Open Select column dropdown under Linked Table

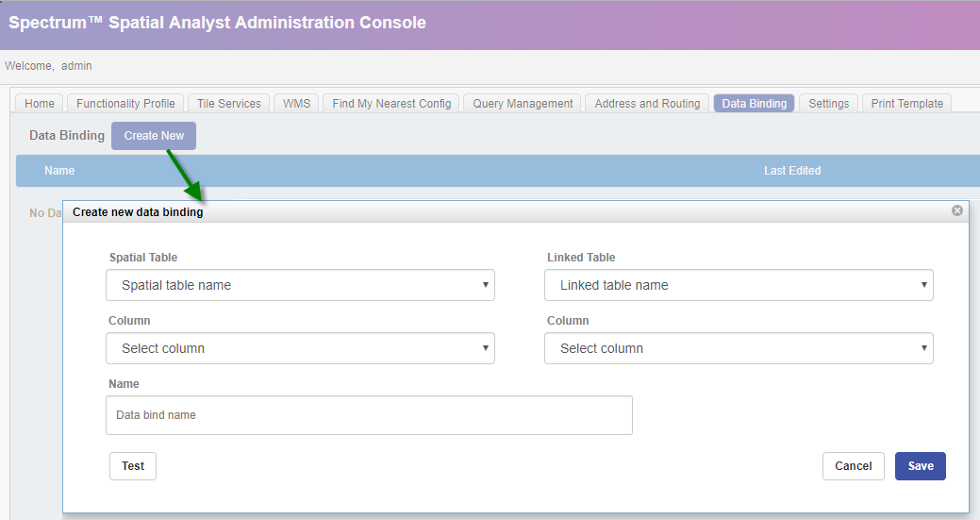point(739,348)
